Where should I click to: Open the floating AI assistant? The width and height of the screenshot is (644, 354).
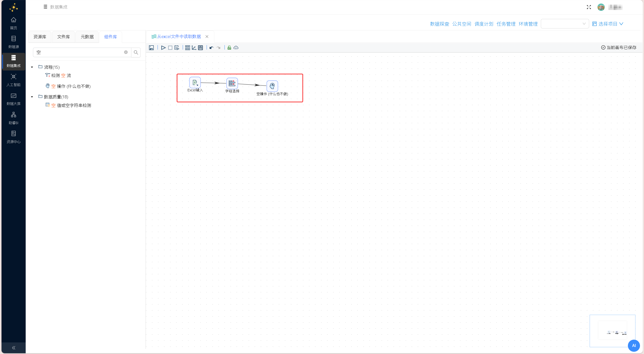click(x=634, y=345)
